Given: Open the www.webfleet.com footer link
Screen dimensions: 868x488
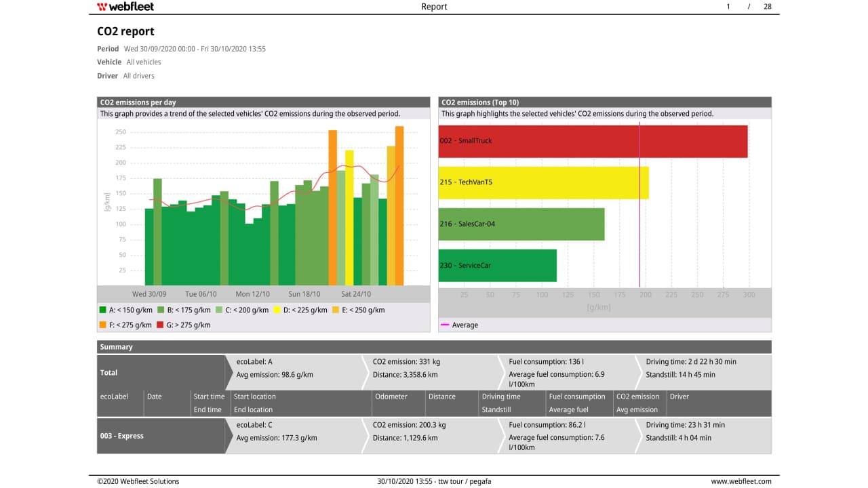Looking at the screenshot, I should [x=741, y=481].
